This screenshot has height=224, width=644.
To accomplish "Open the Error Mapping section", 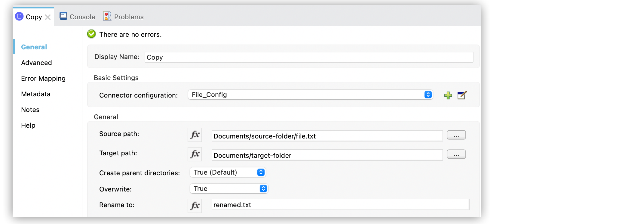I will 43,78.
